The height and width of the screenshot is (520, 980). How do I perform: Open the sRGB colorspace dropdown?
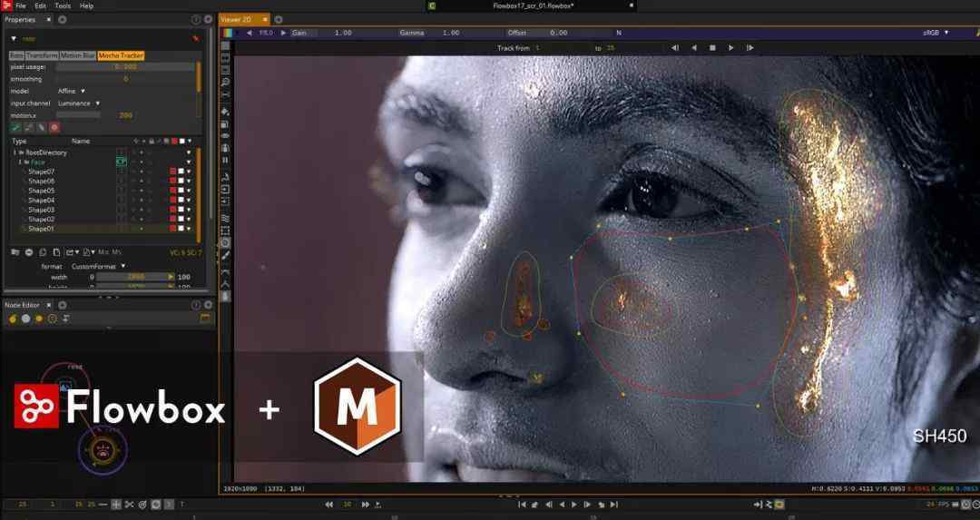[x=935, y=33]
